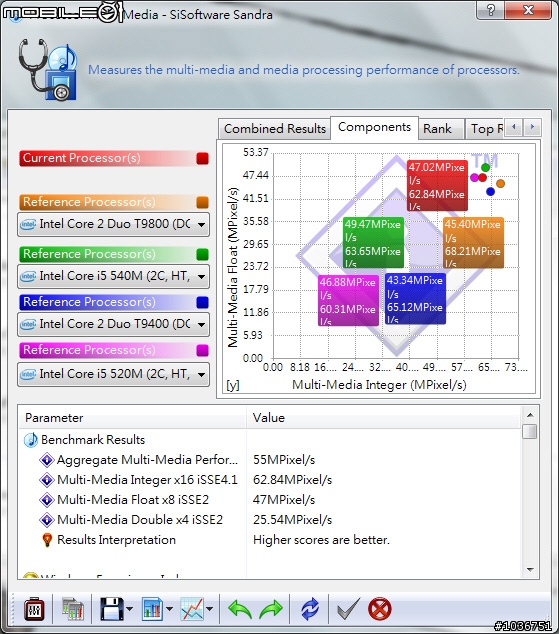The height and width of the screenshot is (634, 559).
Task: Click the results list scroll up arrow
Action: [530, 415]
